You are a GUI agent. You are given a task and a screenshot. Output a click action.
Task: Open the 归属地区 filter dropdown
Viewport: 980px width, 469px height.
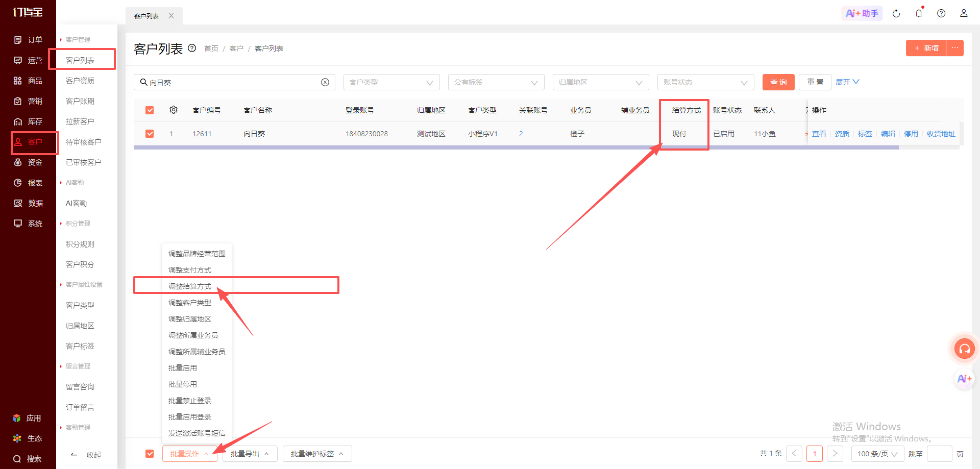(x=601, y=82)
